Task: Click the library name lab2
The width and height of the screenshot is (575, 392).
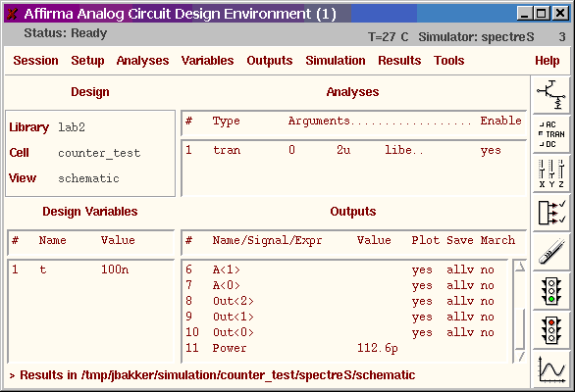Action: point(72,127)
